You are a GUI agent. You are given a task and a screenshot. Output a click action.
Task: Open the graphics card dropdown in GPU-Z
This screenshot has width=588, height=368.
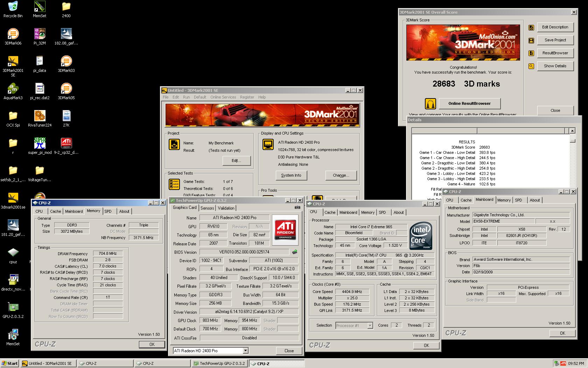pos(246,350)
